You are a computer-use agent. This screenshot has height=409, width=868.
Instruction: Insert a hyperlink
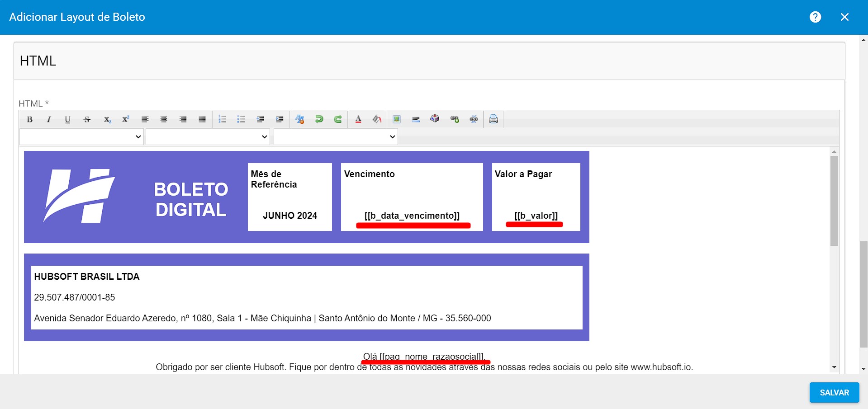tap(455, 119)
